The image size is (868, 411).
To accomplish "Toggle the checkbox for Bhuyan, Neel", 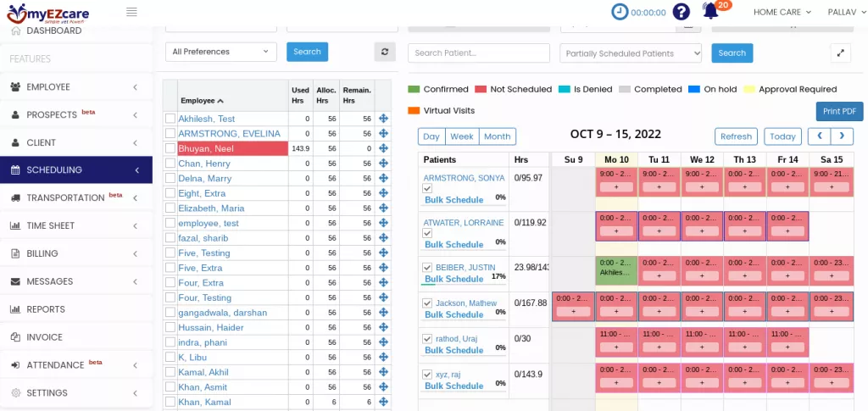I will pyautogui.click(x=170, y=148).
